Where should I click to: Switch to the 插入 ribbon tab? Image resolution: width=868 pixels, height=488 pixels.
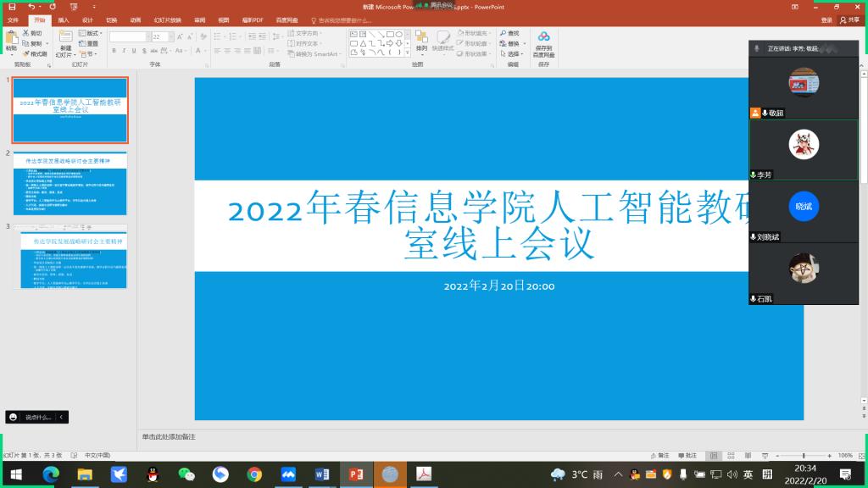(x=64, y=19)
